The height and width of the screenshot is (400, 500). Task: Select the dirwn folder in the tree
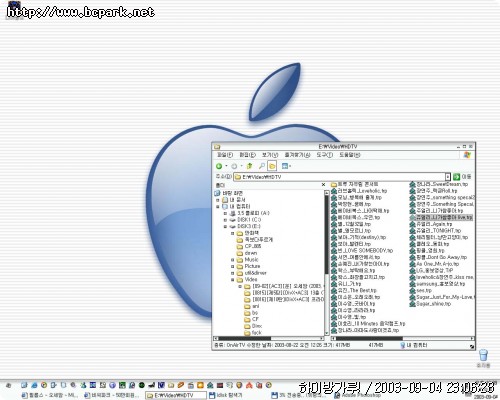[x=247, y=253]
